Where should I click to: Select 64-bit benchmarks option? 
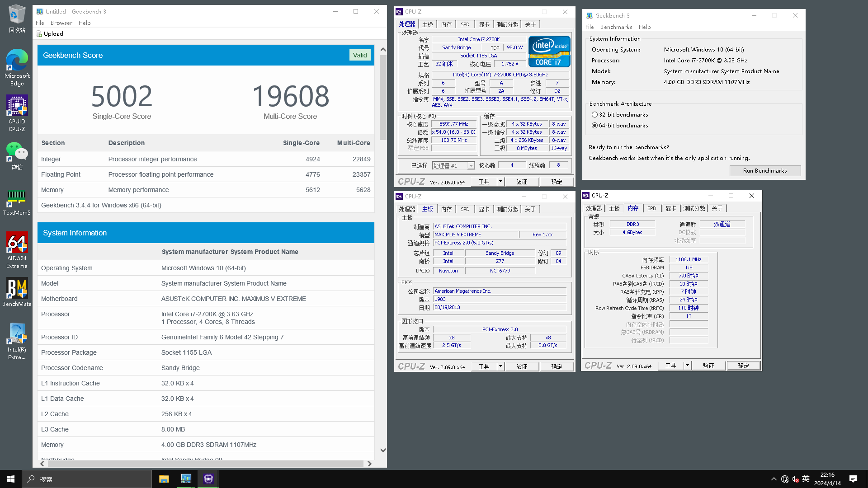pyautogui.click(x=620, y=126)
